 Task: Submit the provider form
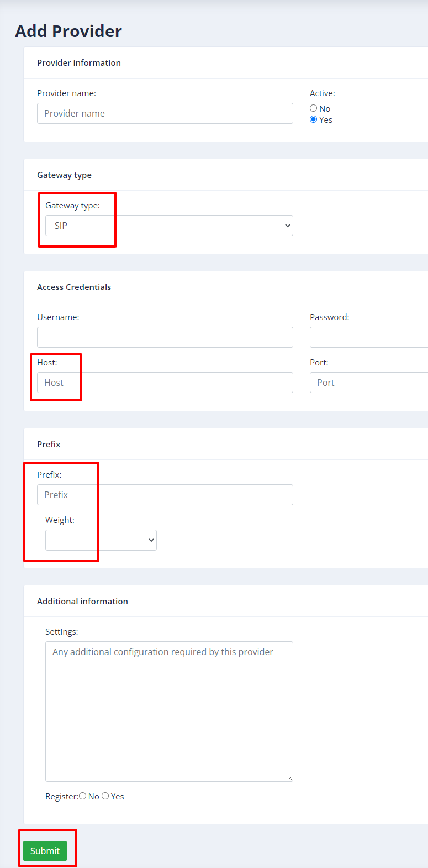pos(45,851)
